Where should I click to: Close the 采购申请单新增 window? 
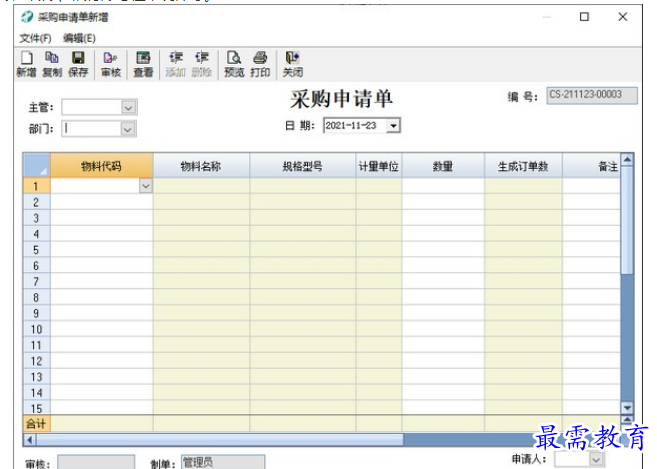pos(623,17)
